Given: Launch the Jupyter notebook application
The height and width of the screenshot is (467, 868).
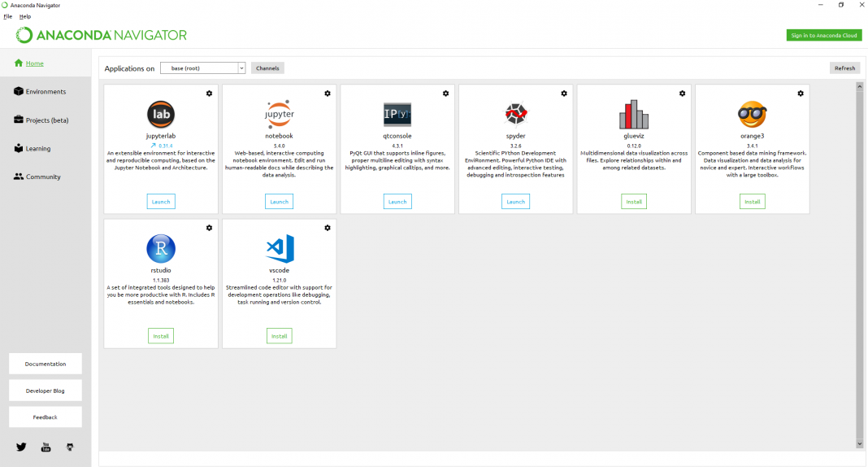Looking at the screenshot, I should [279, 202].
